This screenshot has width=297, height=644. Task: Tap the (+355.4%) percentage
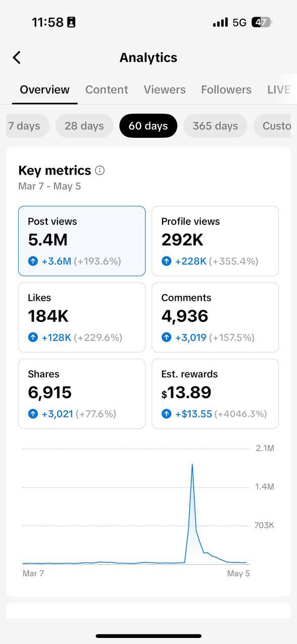[x=234, y=261]
